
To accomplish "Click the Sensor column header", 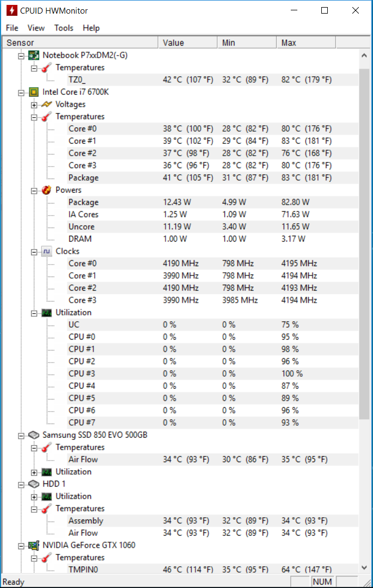I will (80, 43).
